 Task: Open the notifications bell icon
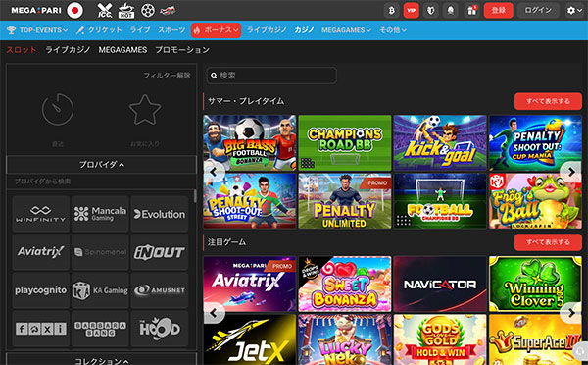click(x=451, y=11)
